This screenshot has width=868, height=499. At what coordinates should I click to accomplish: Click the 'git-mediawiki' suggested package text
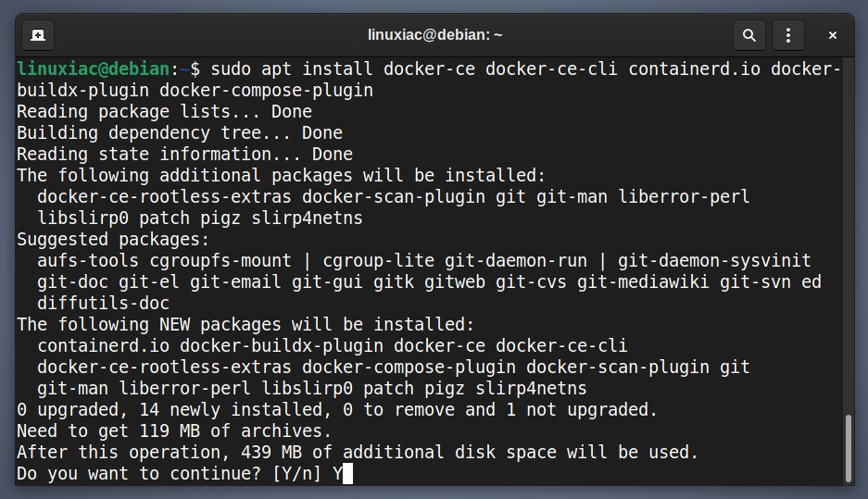pyautogui.click(x=643, y=282)
